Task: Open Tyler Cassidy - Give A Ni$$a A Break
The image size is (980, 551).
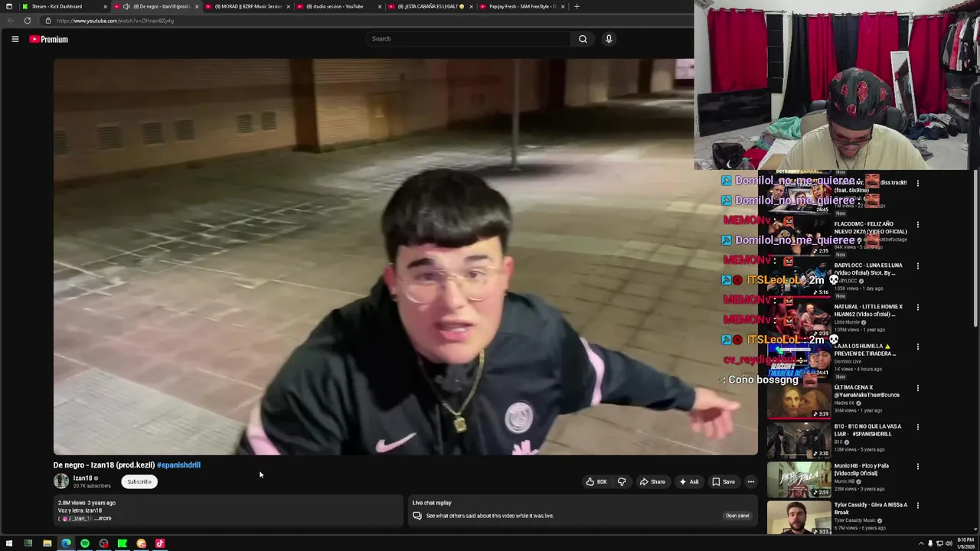Action: (x=870, y=508)
